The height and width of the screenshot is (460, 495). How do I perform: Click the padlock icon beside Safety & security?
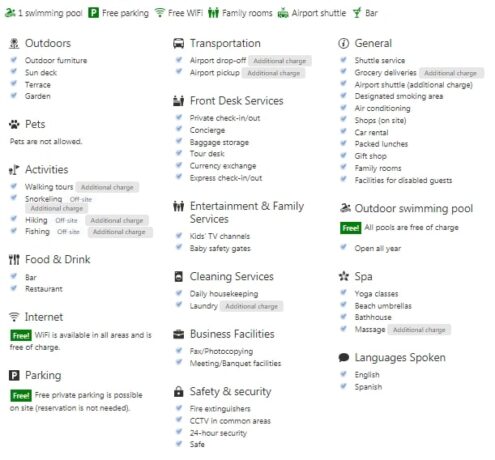point(179,391)
